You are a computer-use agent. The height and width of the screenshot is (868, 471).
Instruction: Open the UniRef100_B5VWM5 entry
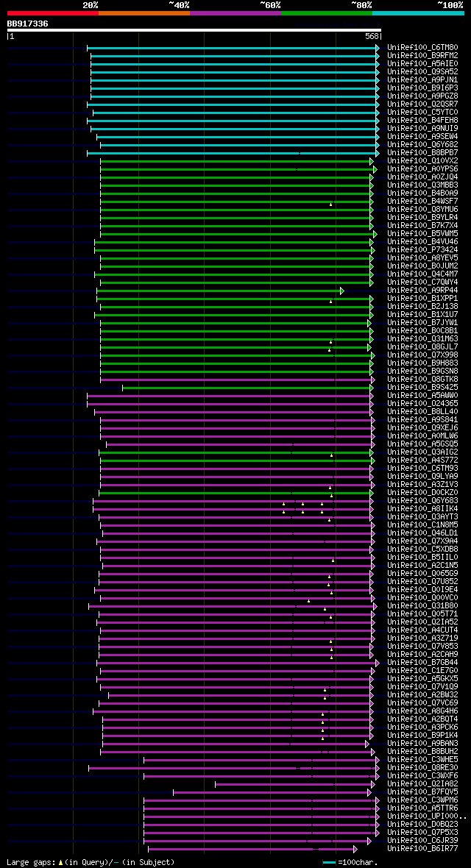[x=422, y=234]
